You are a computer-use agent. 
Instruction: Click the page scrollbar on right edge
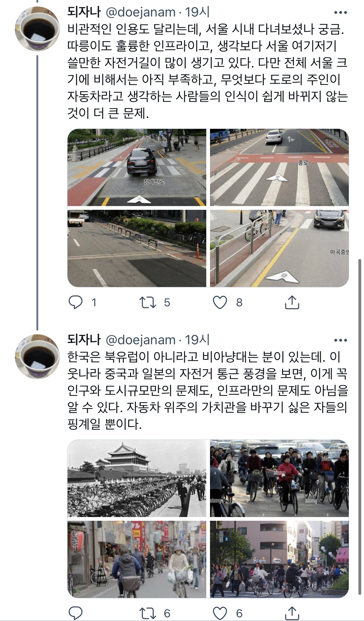tap(360, 426)
